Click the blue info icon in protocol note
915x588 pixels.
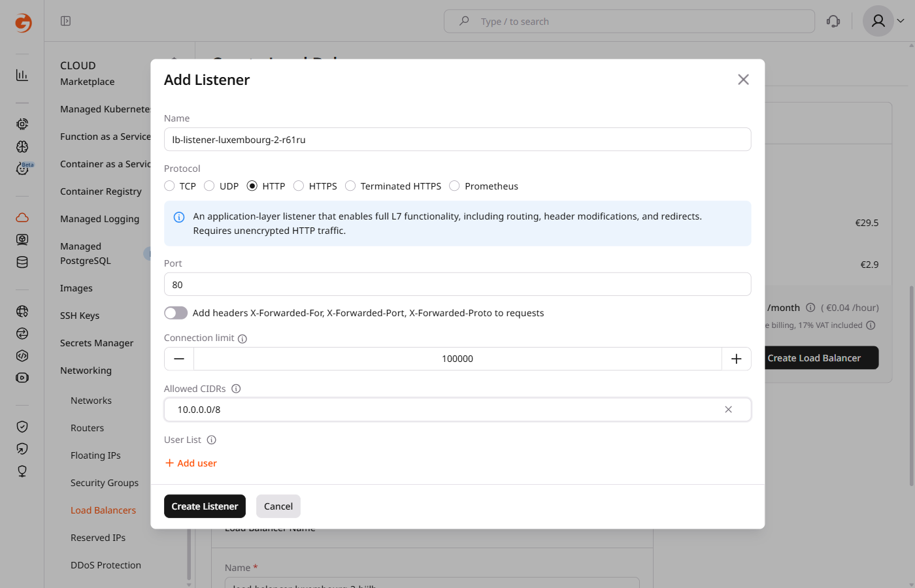coord(179,217)
